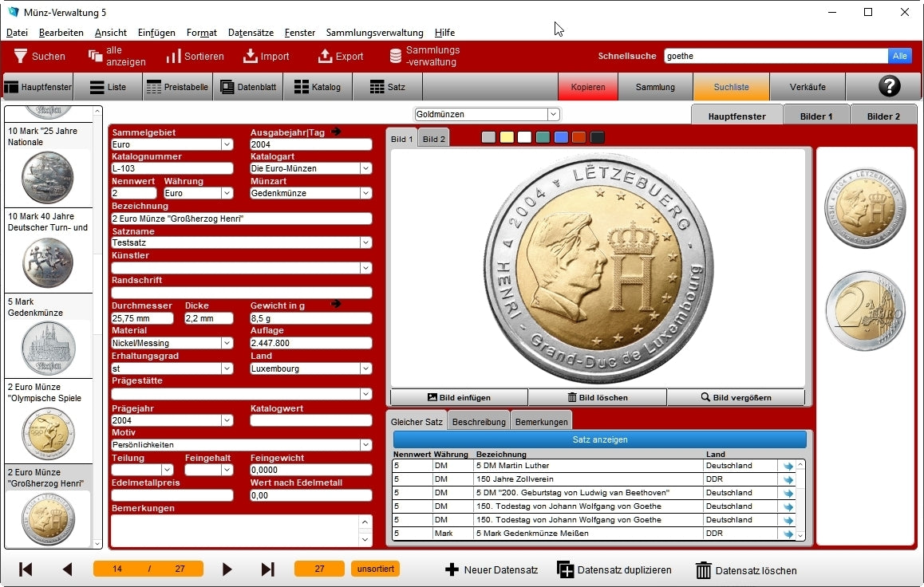Expand the Material Nickel/Messing dropdown

pos(227,344)
